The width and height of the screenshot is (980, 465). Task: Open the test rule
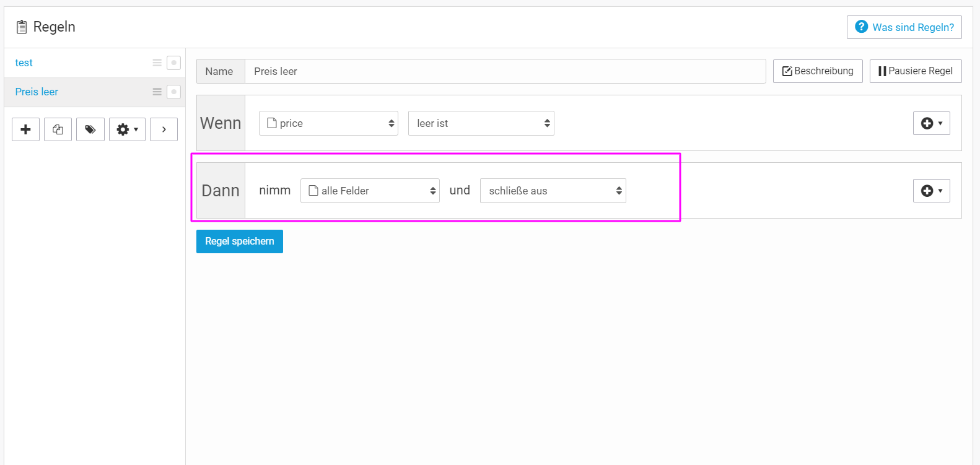click(24, 63)
